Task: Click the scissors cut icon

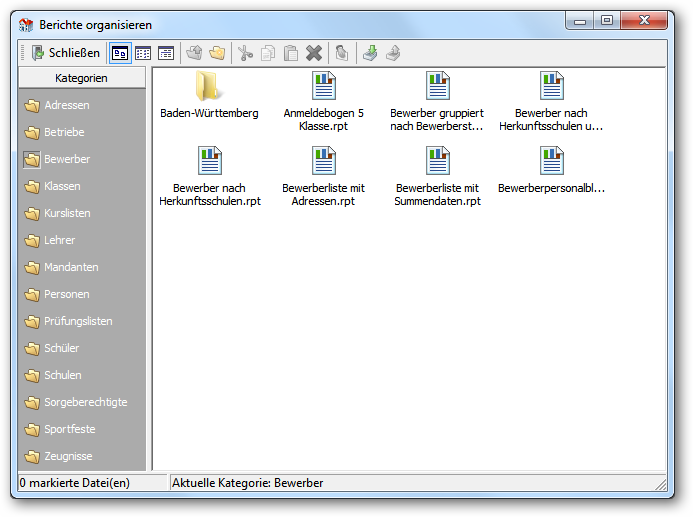Action: (x=245, y=53)
